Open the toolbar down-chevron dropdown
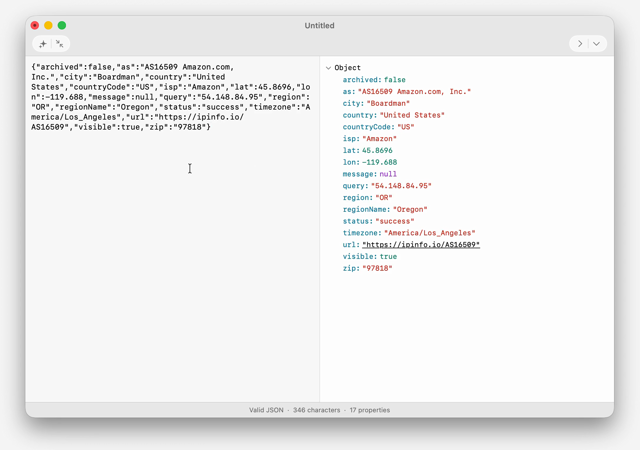The height and width of the screenshot is (450, 640). pos(596,44)
